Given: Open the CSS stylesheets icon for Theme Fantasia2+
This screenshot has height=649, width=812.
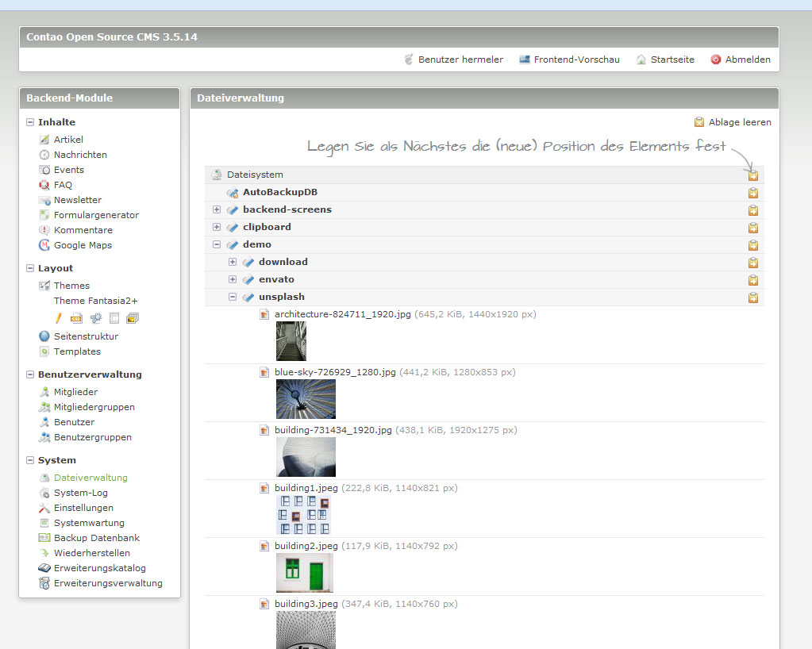Looking at the screenshot, I should coord(76,318).
